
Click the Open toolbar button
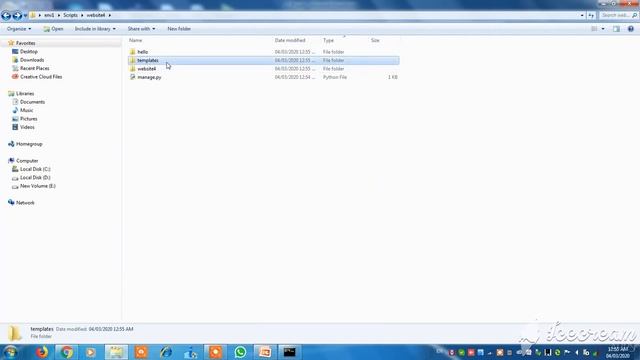pos(53,29)
